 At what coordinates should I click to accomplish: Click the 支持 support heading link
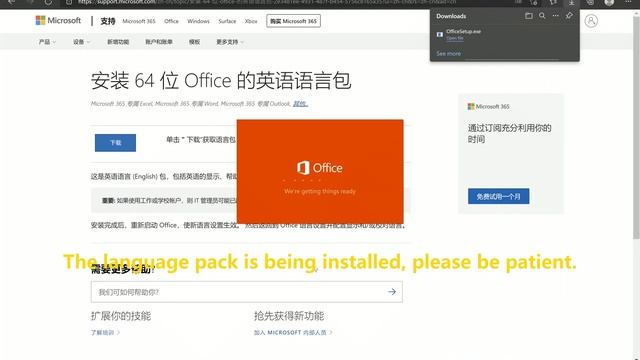(108, 21)
